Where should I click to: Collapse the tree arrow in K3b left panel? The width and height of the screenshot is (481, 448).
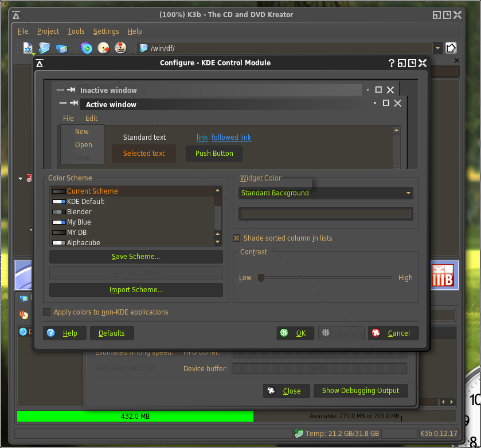point(20,179)
